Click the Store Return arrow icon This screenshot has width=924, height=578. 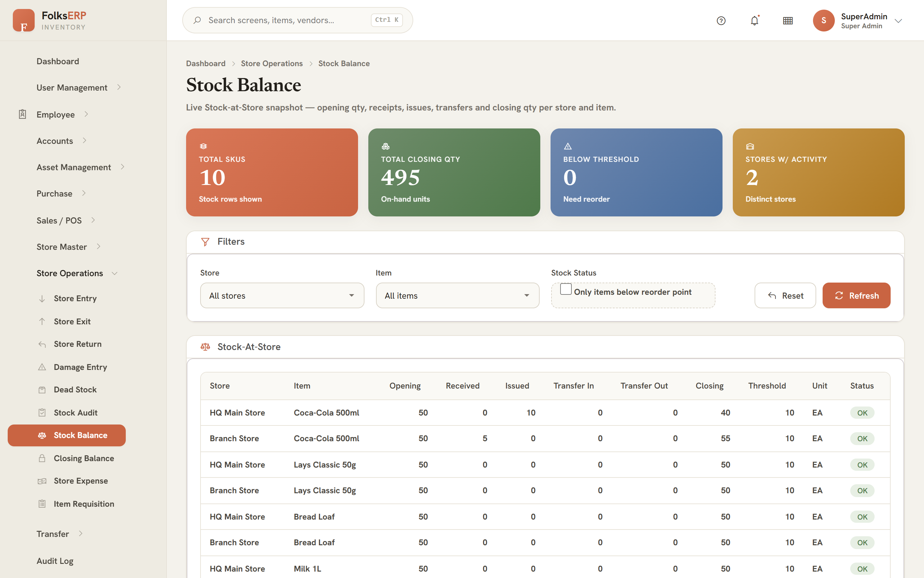pos(42,345)
